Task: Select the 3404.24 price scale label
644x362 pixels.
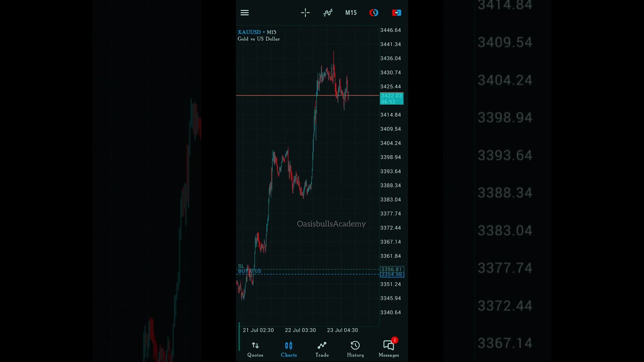Action: (x=391, y=143)
